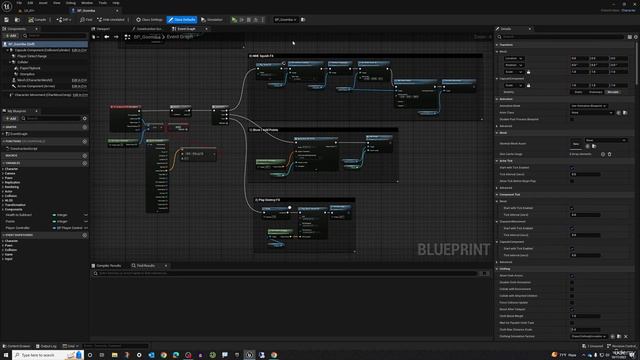Go forward in graph navigation history
Image resolution: width=640 pixels, height=360 pixels.
116,37
